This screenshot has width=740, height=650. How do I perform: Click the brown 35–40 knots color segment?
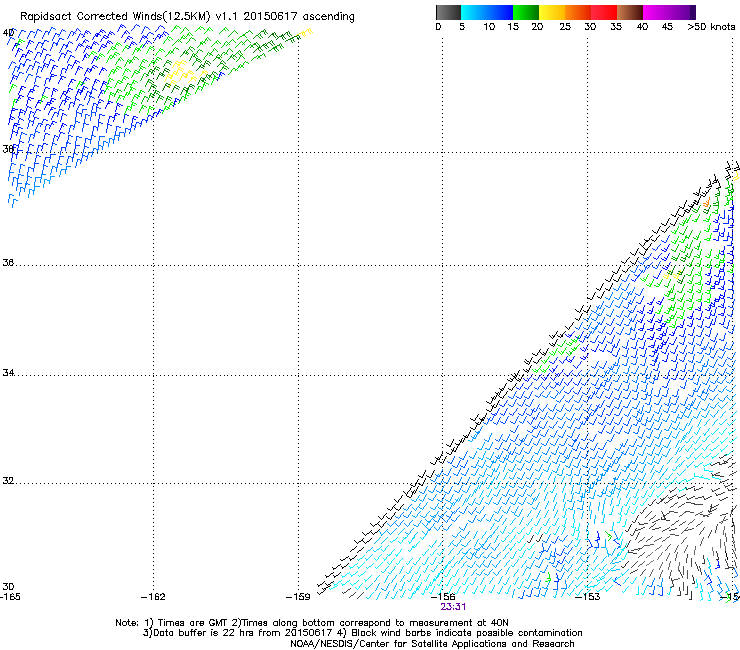(x=630, y=12)
